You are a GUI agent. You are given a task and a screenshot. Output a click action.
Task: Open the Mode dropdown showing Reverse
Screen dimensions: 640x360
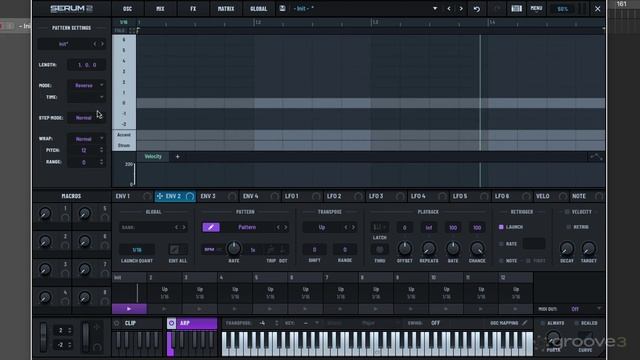87,85
